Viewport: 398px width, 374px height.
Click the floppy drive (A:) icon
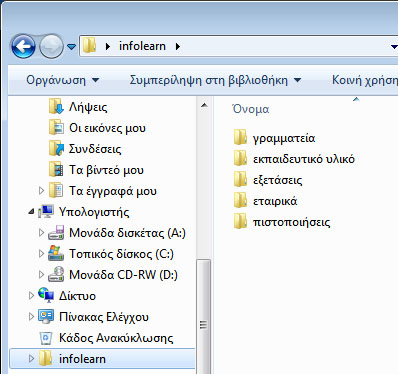click(56, 233)
